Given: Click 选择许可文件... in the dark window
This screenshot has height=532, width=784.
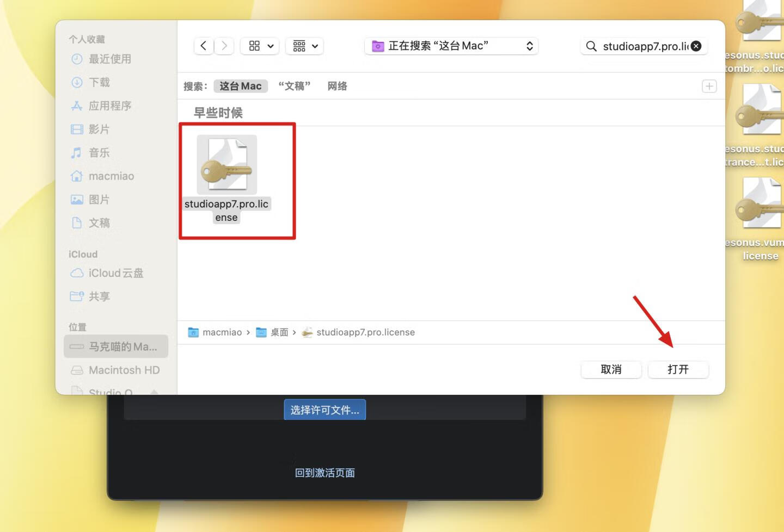Looking at the screenshot, I should (324, 410).
